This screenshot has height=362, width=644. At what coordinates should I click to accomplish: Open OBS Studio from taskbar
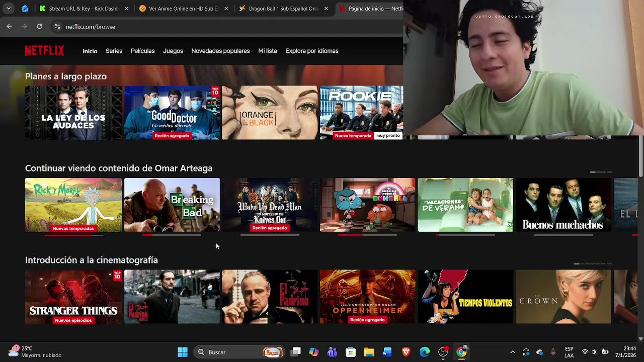click(x=443, y=352)
